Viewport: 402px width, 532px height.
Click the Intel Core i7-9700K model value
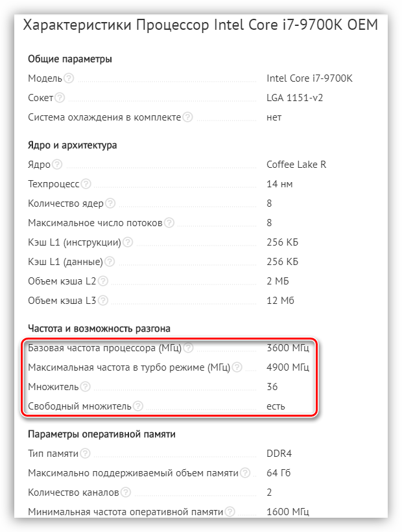pyautogui.click(x=309, y=78)
